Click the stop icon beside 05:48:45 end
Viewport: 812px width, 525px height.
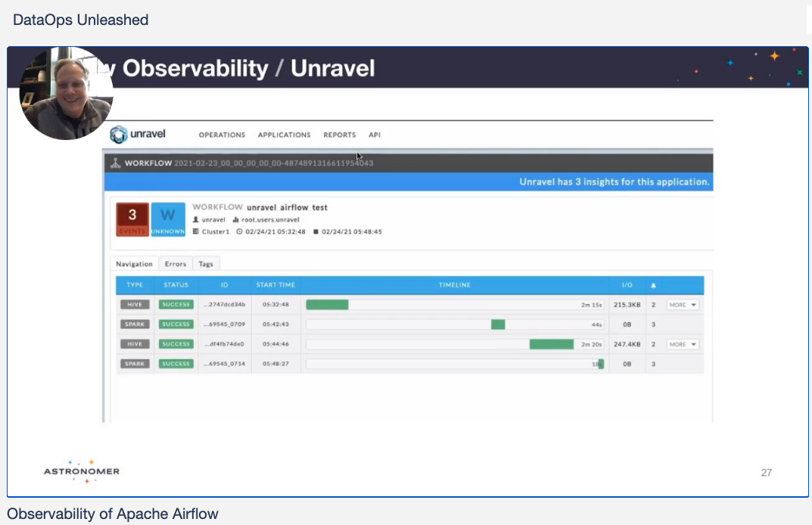pos(316,231)
